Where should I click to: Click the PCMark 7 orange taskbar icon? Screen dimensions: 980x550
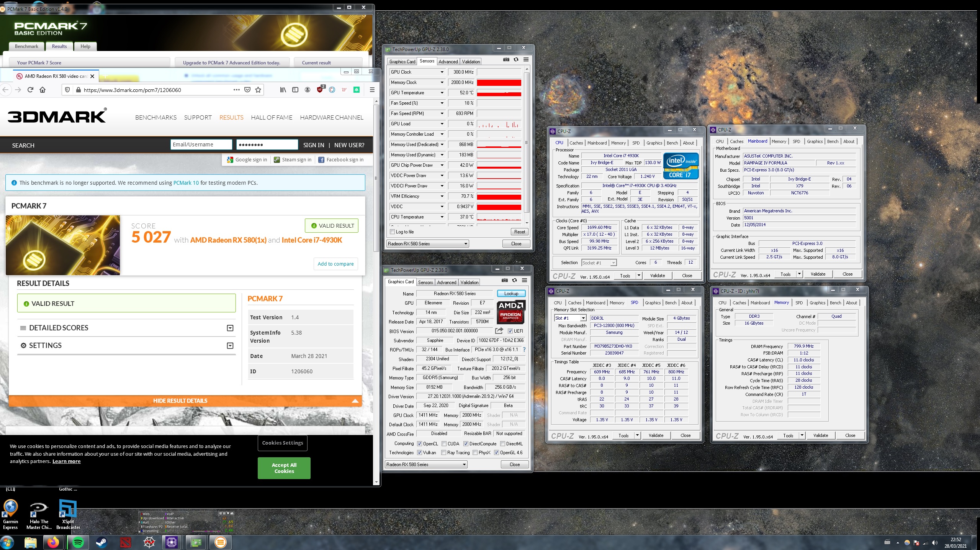220,542
